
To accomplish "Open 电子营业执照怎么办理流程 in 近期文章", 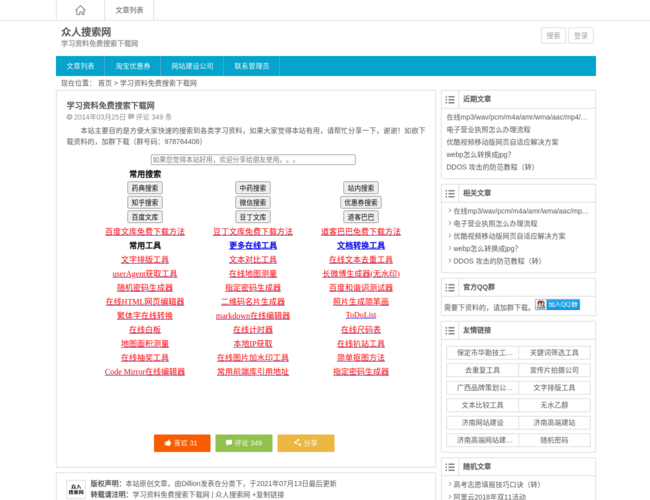I will coord(488,129).
